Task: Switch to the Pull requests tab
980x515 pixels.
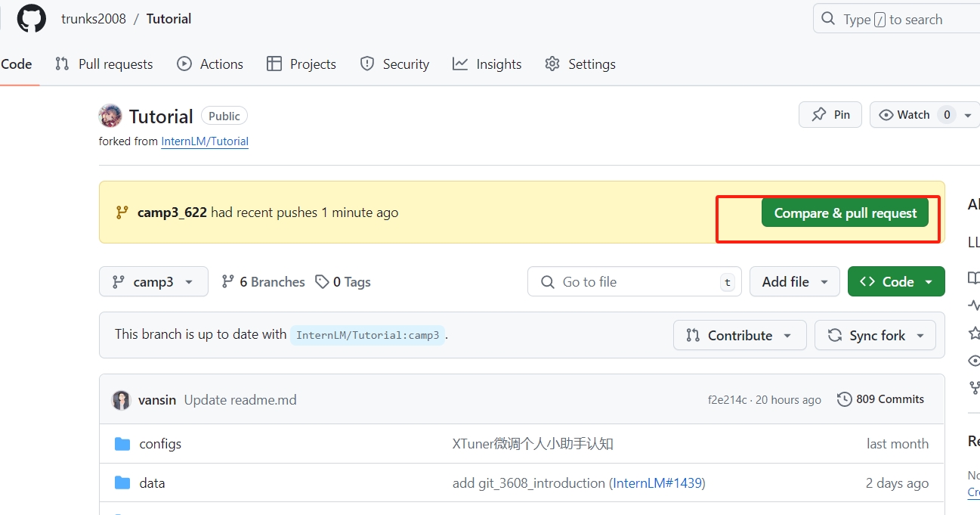Action: [104, 64]
